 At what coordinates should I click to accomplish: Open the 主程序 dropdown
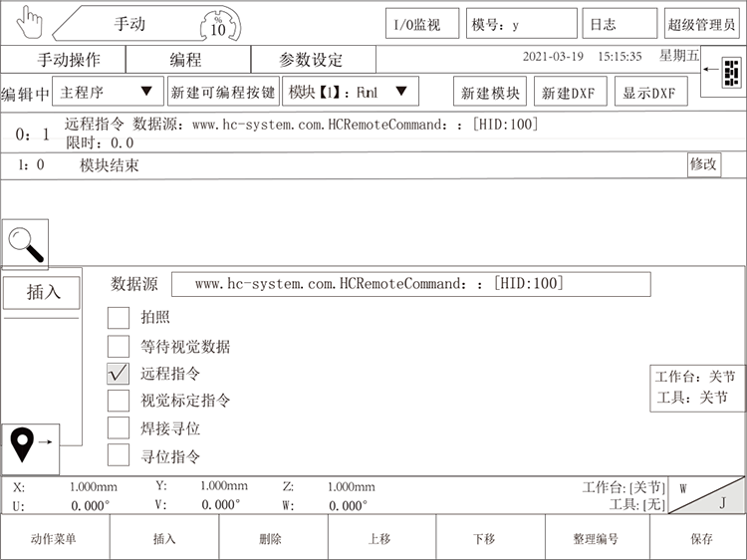(x=107, y=93)
